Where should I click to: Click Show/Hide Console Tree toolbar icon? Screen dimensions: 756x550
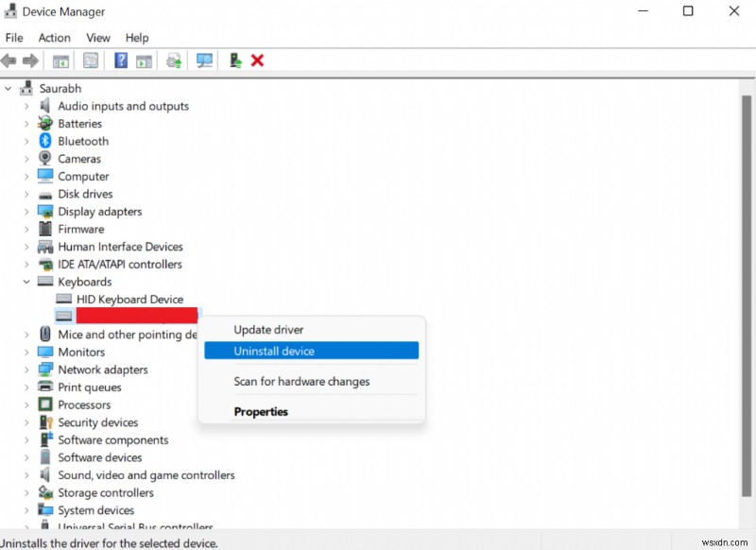coord(60,61)
